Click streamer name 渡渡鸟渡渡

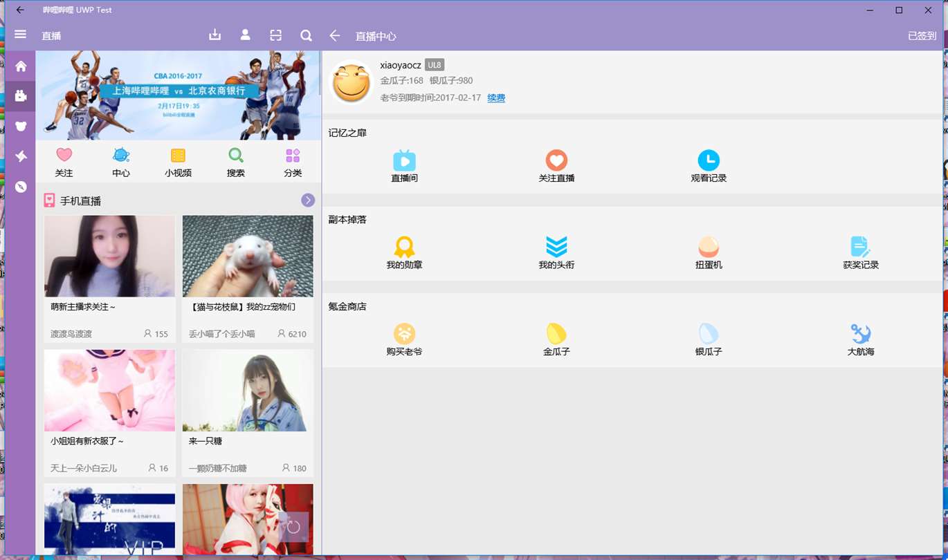click(x=71, y=334)
